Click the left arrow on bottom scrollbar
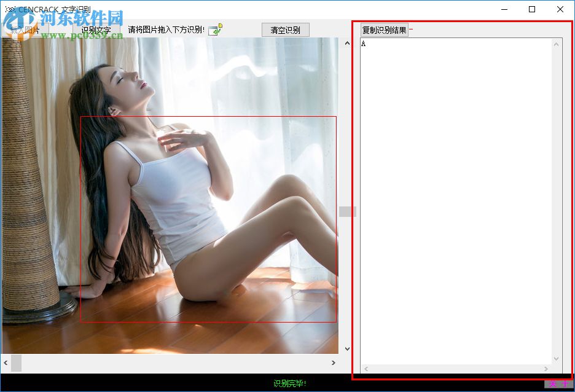This screenshot has height=392, width=575. pyautogui.click(x=6, y=363)
